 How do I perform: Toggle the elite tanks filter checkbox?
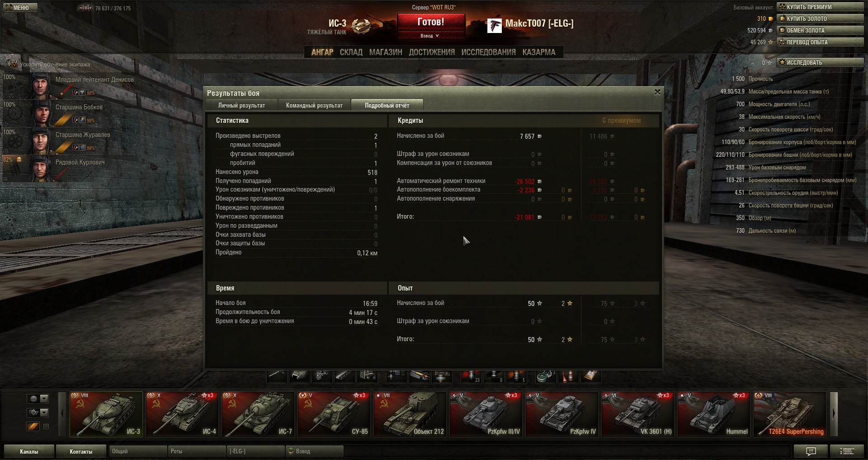click(x=46, y=426)
